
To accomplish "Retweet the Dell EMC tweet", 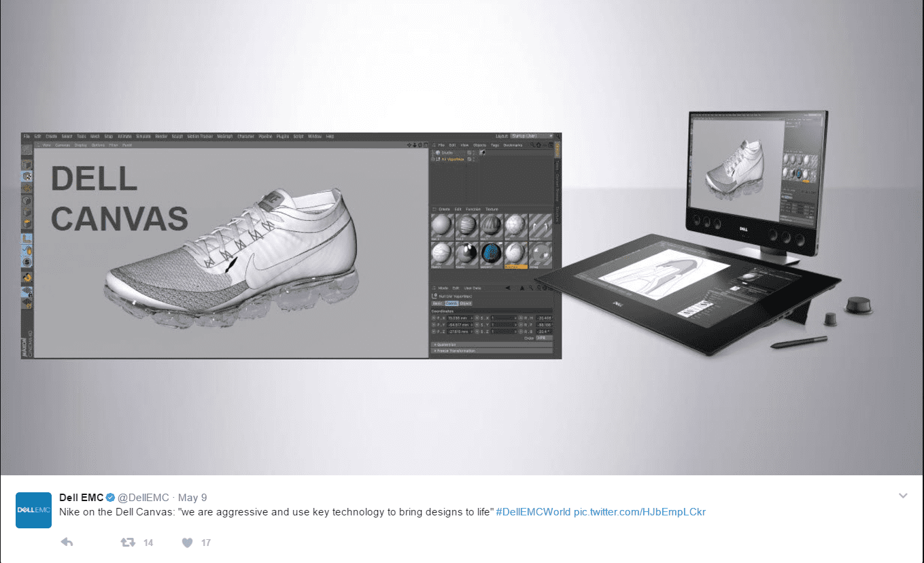I will (127, 542).
